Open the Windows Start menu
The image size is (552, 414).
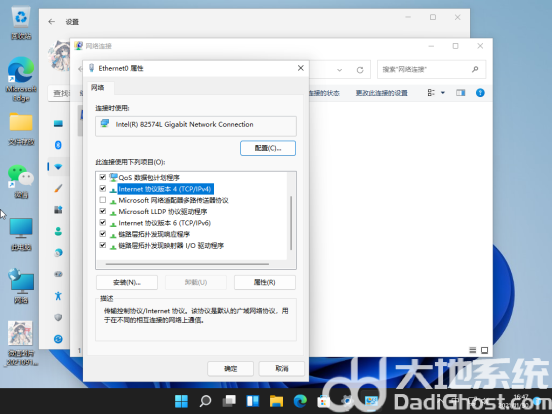[x=182, y=401]
